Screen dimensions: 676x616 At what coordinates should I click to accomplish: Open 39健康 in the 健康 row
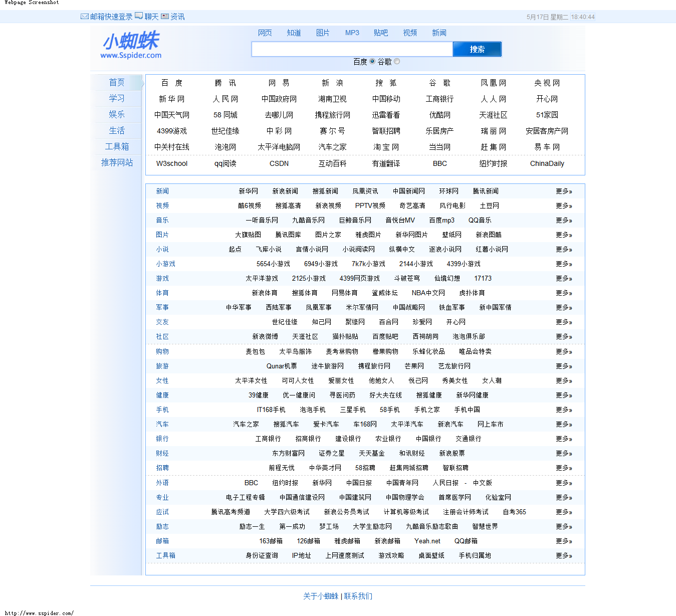[259, 395]
